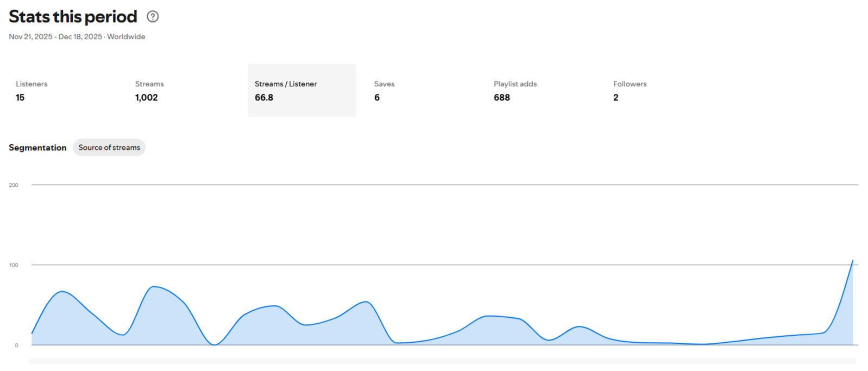Click the 200 y-axis label
Screen dimensions: 868x371
pyautogui.click(x=14, y=185)
